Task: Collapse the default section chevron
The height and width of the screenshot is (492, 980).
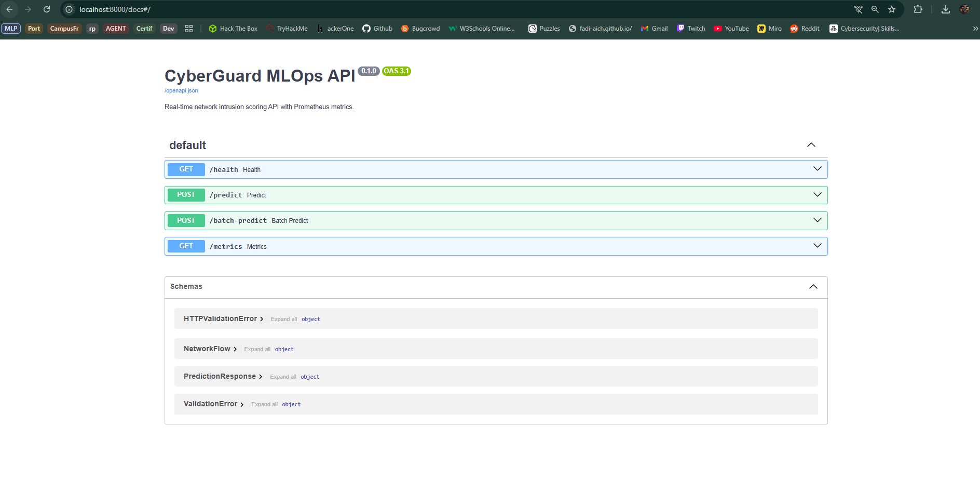Action: tap(811, 145)
